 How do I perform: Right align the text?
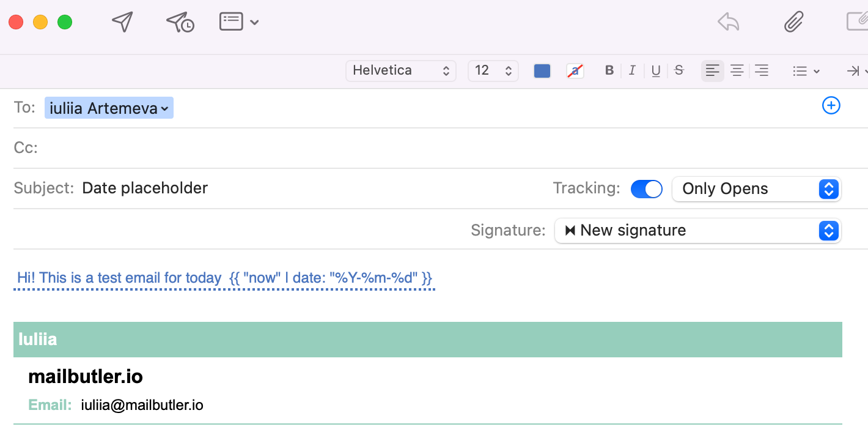point(761,70)
